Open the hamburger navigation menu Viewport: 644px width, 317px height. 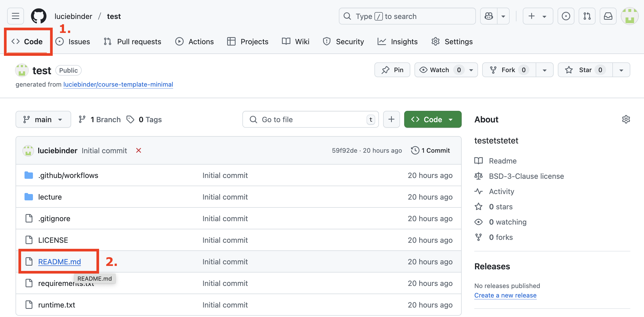point(16,16)
